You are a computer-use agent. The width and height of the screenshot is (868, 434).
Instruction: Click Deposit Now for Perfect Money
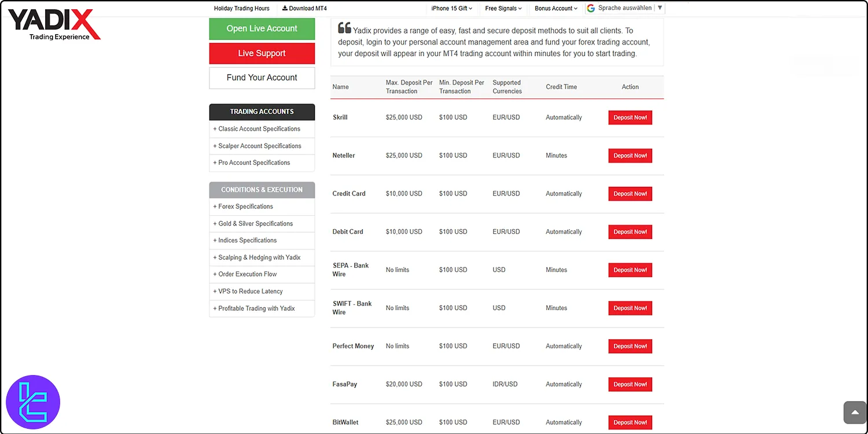630,347
